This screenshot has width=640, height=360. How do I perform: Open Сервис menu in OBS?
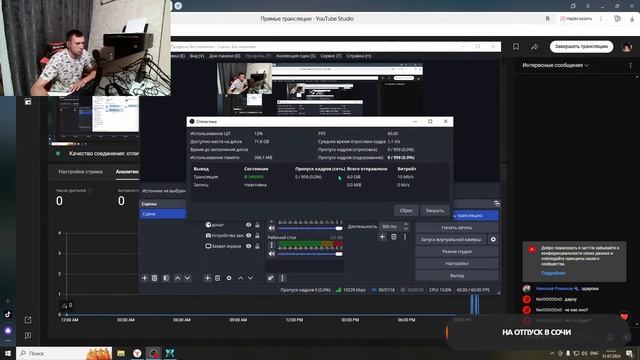[x=331, y=56]
